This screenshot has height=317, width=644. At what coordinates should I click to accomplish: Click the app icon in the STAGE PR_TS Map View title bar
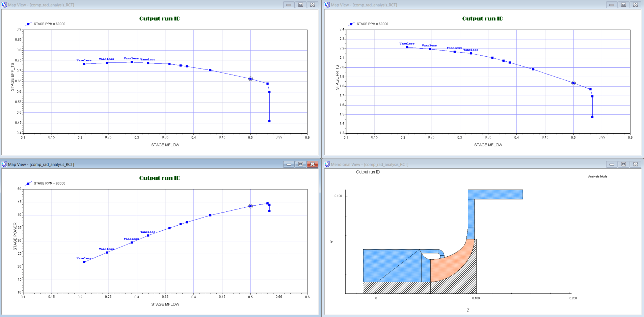pos(327,5)
